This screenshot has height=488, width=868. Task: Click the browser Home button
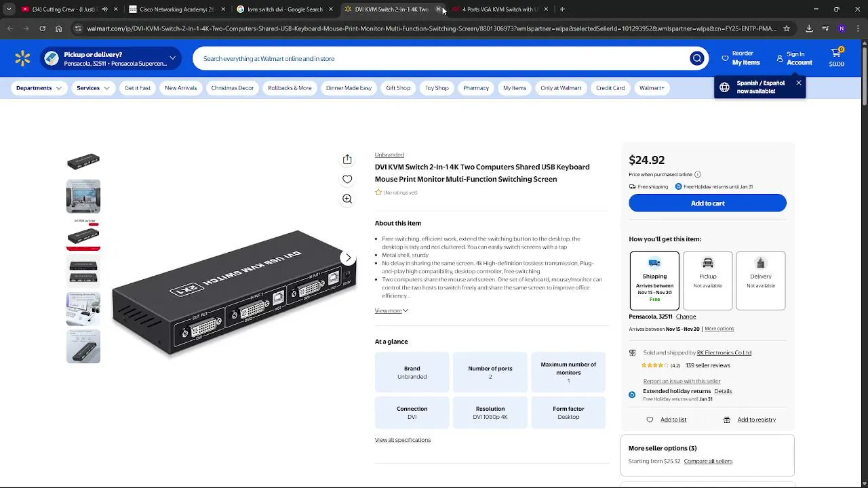59,28
